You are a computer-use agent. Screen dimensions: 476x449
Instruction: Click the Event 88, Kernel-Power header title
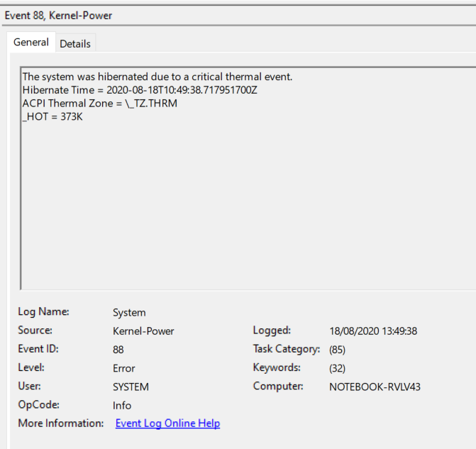click(x=58, y=16)
